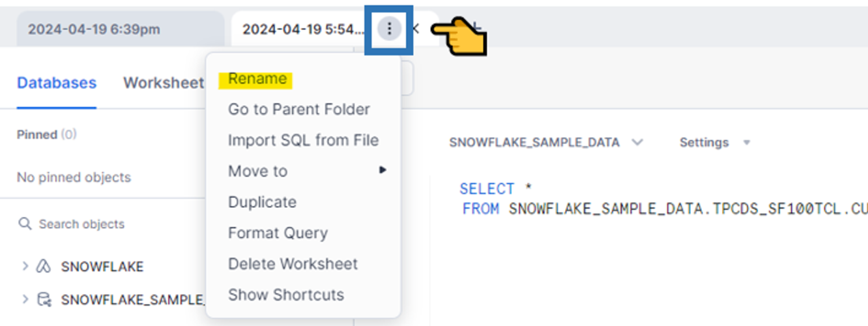Click the shared database icon beside SNOWFLAKE_SAMPLE_DATA

(x=44, y=300)
